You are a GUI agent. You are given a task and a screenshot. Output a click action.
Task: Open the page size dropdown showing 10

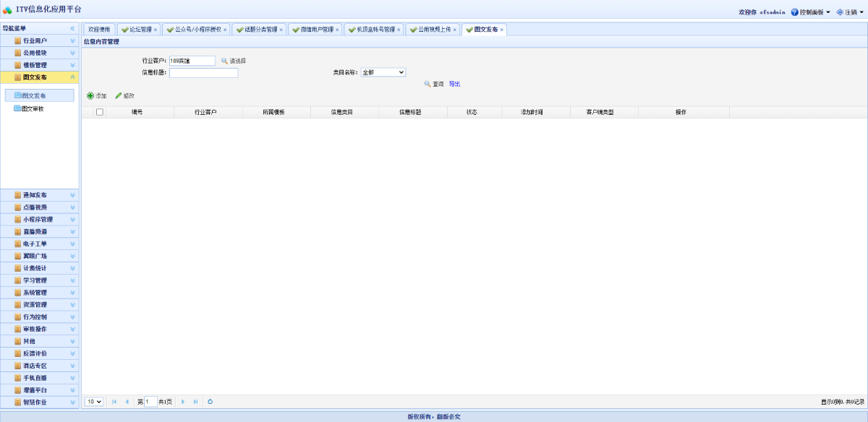(x=94, y=401)
